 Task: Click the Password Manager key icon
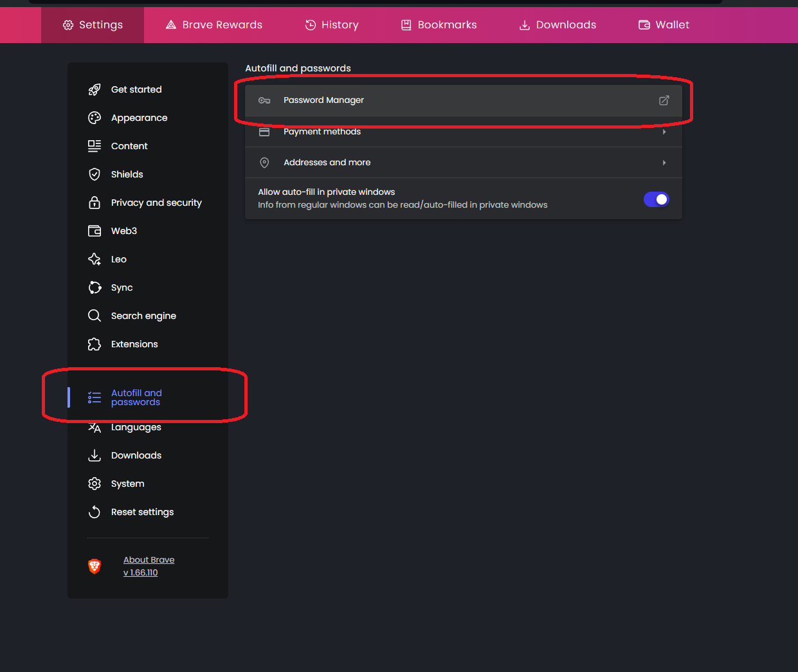tap(264, 100)
